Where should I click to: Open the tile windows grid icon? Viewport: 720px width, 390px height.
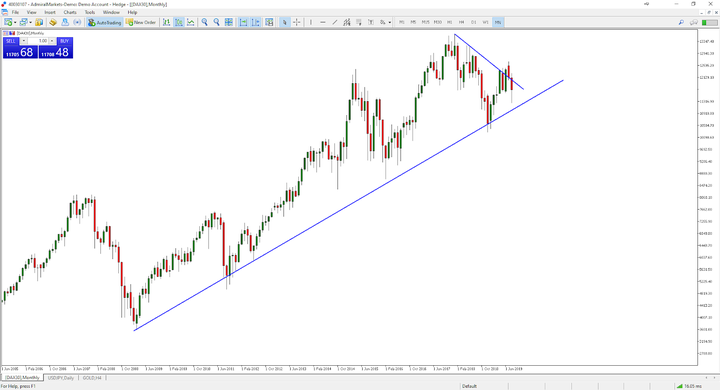point(229,22)
